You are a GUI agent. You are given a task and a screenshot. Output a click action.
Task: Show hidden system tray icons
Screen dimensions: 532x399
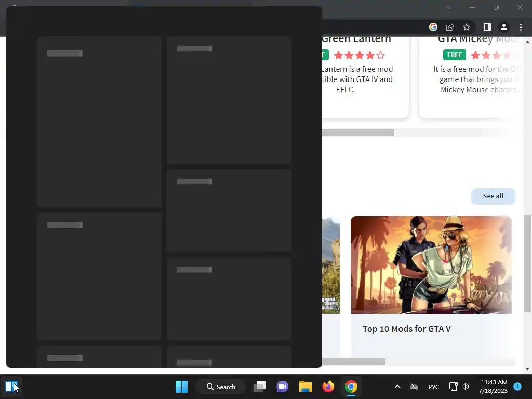point(397,387)
